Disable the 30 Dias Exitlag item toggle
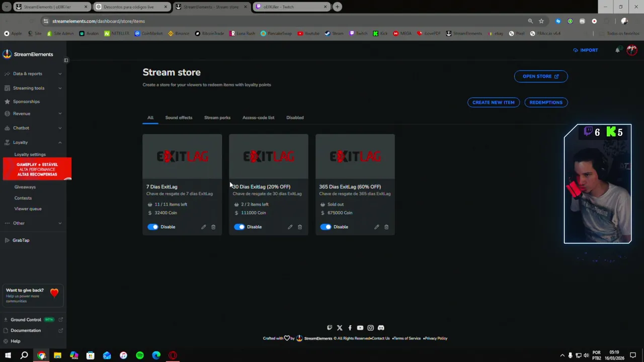The height and width of the screenshot is (362, 644). click(x=239, y=227)
